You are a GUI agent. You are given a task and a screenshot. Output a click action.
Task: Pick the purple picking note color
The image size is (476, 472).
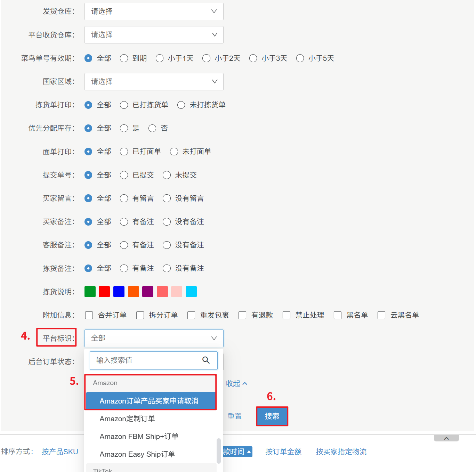tap(148, 292)
